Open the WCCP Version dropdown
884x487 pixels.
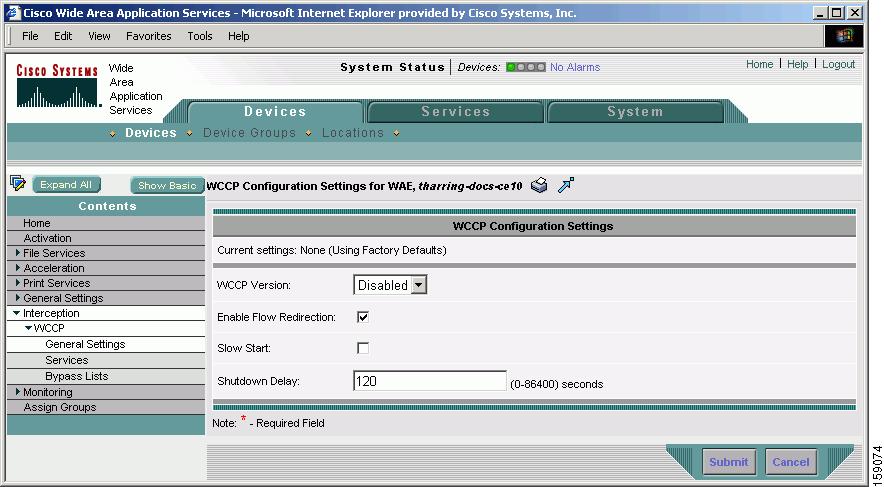pos(390,285)
